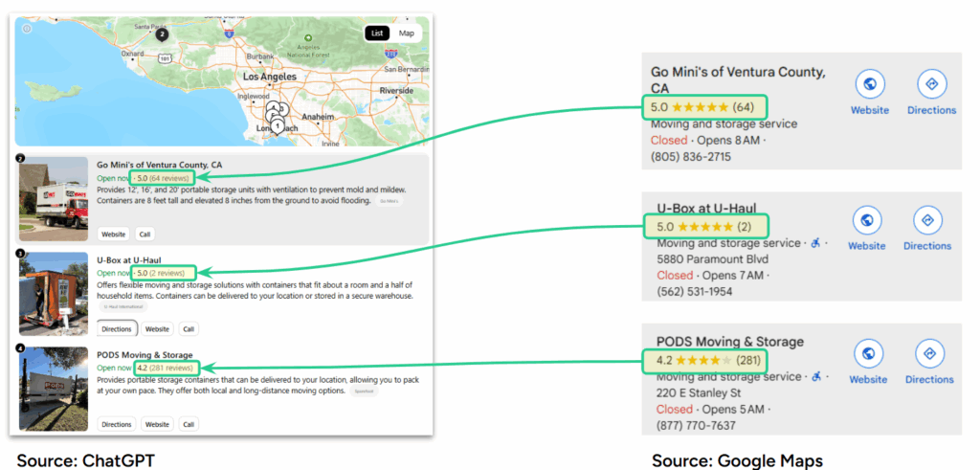Click Google Maps Website globe icon for U-Box
Screen dimensions: 980x470
click(867, 220)
